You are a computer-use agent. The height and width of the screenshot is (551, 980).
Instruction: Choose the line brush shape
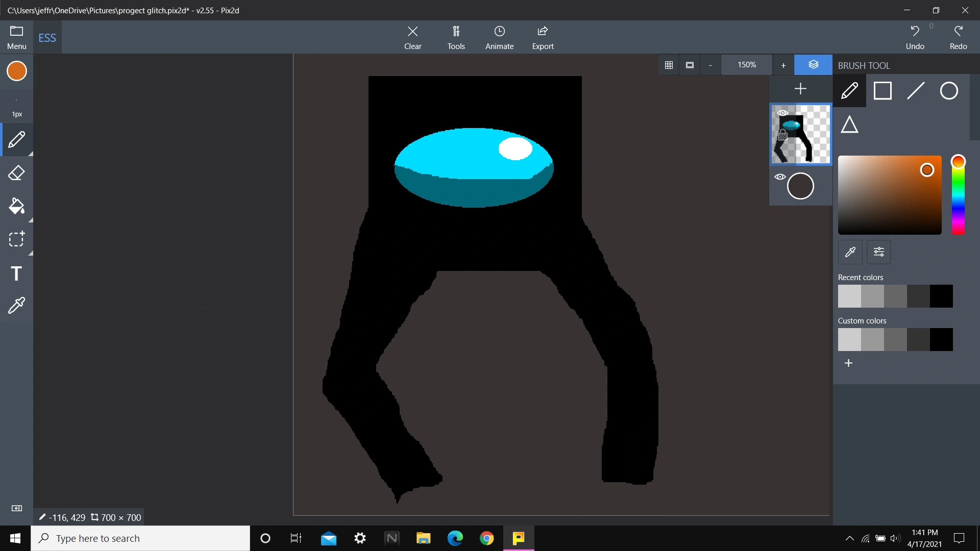pos(916,91)
